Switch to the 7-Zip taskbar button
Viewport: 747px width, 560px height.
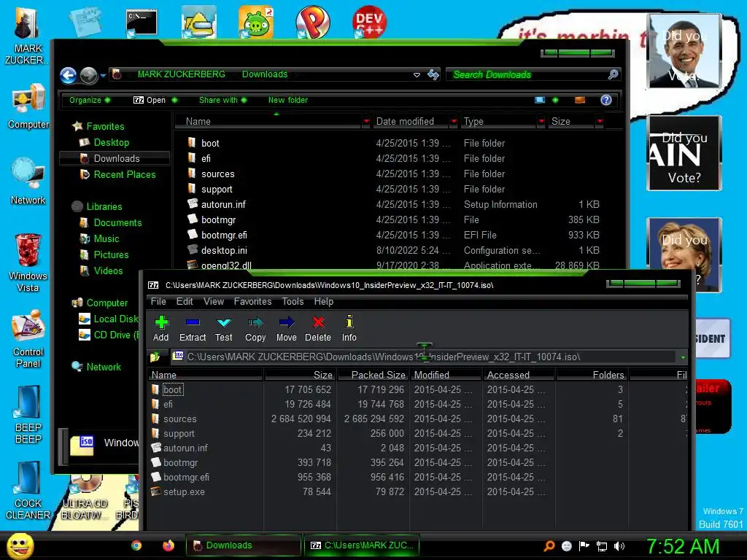(x=362, y=545)
